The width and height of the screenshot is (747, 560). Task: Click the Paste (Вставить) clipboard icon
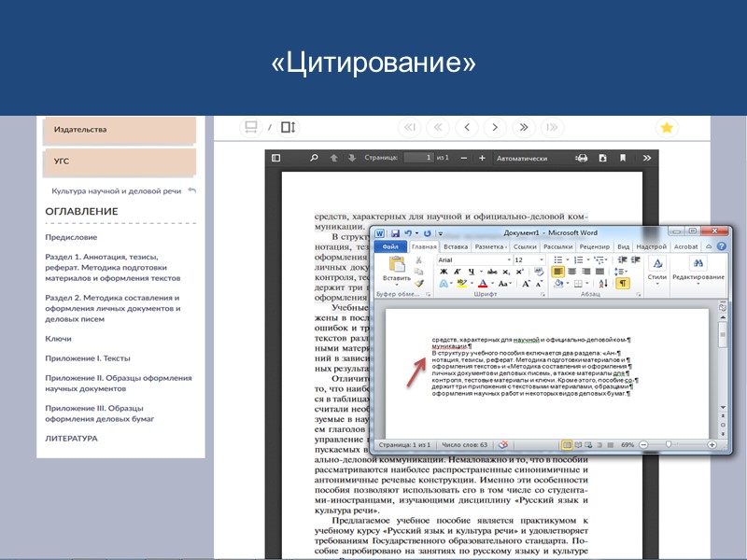[x=397, y=264]
